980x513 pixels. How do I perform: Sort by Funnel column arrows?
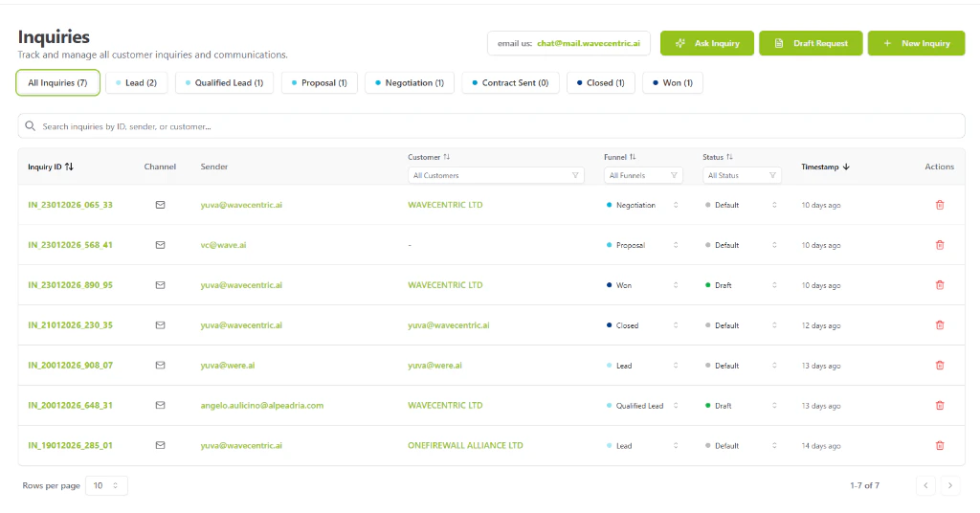(x=633, y=157)
